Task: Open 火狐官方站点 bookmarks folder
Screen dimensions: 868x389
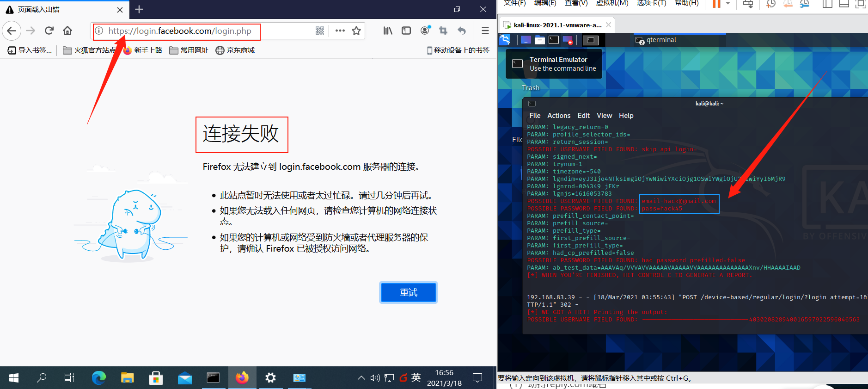Action: pos(89,50)
